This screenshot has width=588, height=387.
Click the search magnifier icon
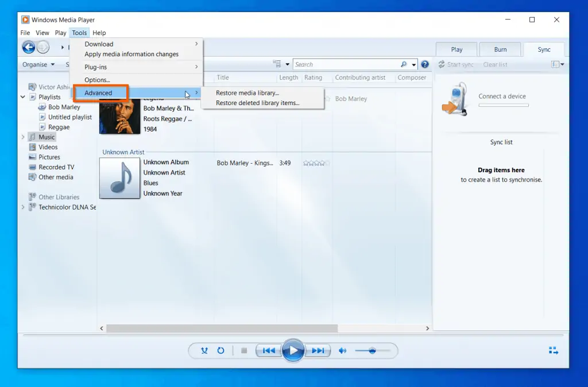tap(404, 64)
